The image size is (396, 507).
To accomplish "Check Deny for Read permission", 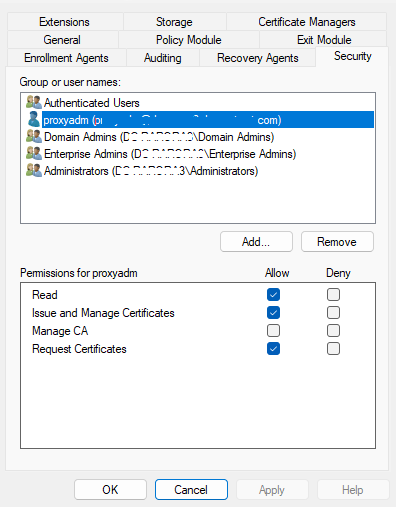I will 333,295.
